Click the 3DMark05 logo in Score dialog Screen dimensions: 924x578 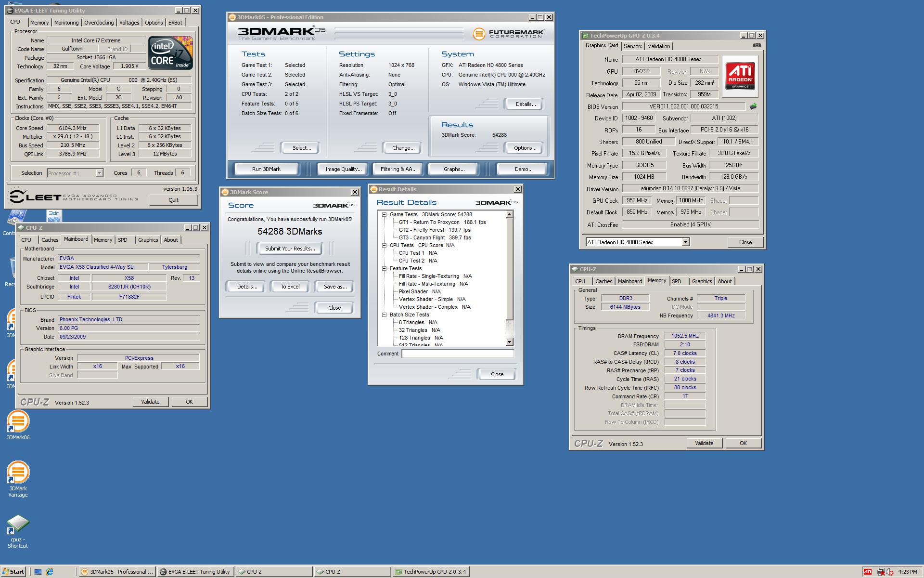(x=334, y=205)
